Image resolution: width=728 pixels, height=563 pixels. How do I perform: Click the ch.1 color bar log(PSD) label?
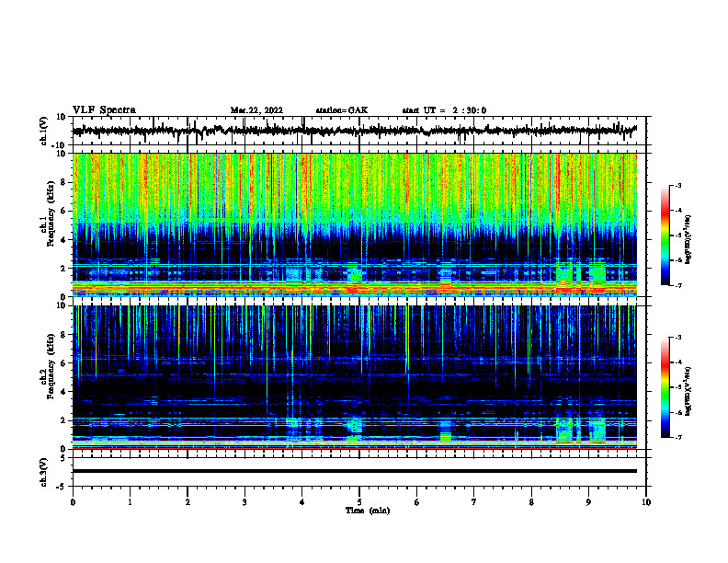pos(688,240)
